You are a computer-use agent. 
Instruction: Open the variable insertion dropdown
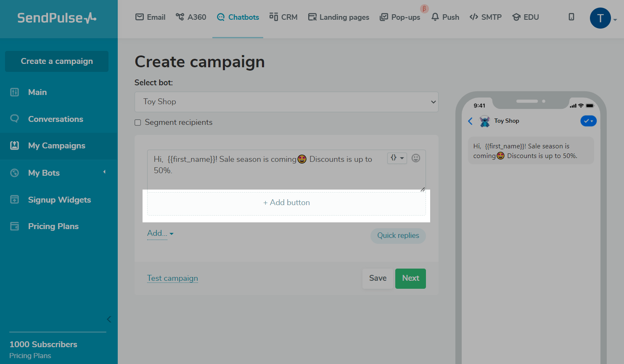tap(397, 158)
